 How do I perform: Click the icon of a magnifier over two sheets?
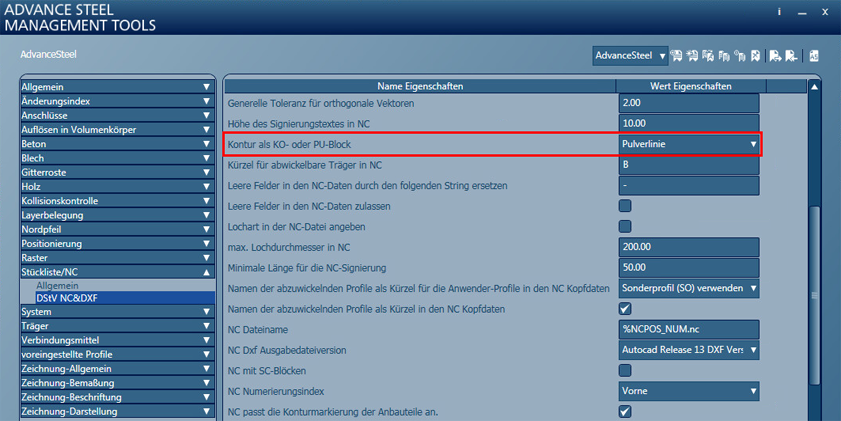(x=740, y=56)
